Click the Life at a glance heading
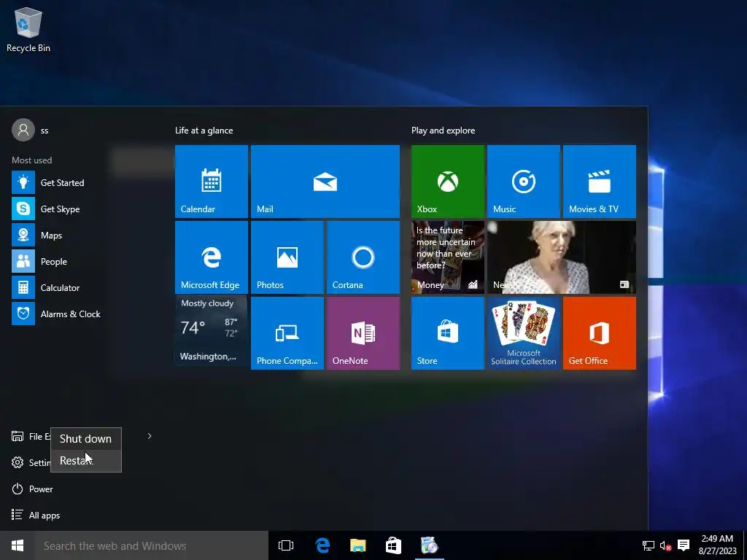Image resolution: width=747 pixels, height=560 pixels. click(204, 131)
